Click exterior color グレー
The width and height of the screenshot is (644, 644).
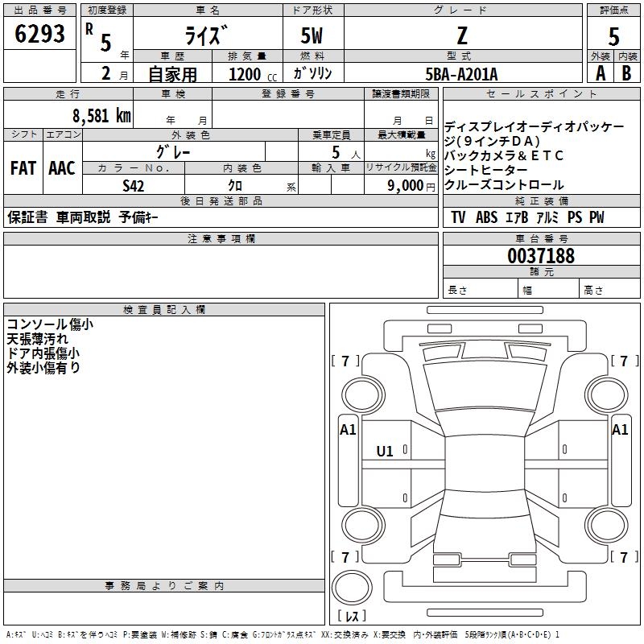coord(173,152)
